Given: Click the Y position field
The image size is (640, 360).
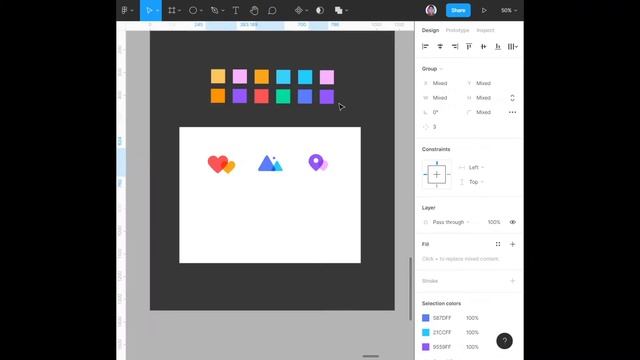Looking at the screenshot, I should [484, 83].
